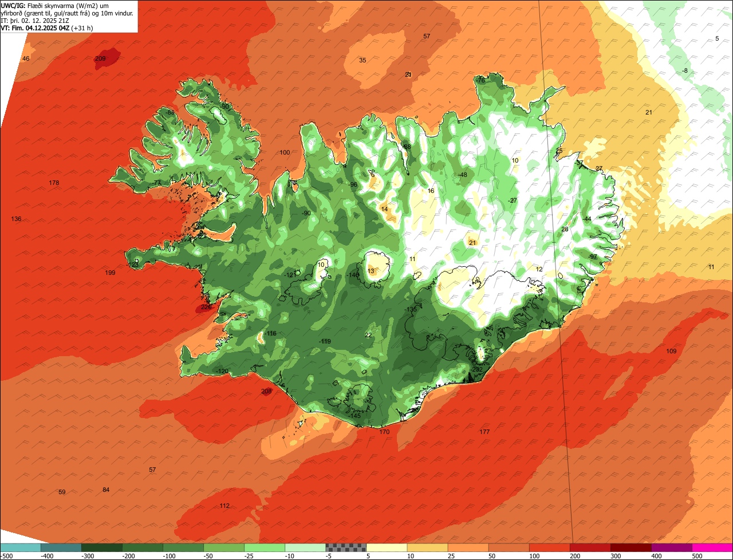Select the map value '-27'

click(513, 200)
